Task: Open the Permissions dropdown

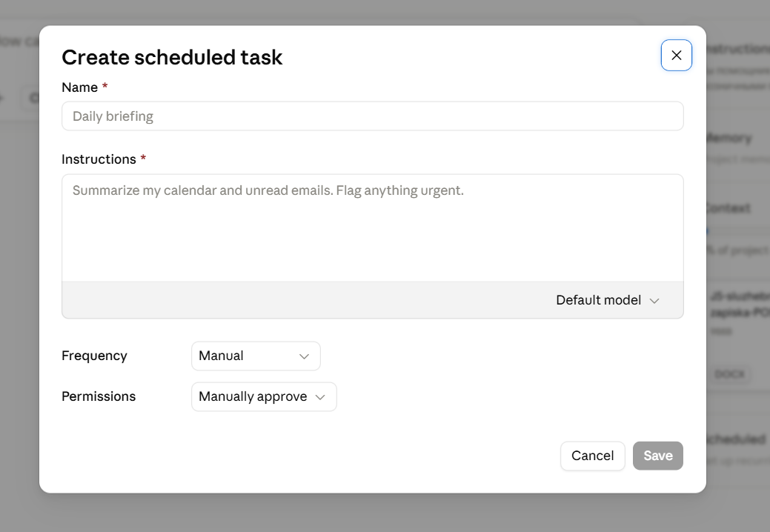Action: point(264,396)
